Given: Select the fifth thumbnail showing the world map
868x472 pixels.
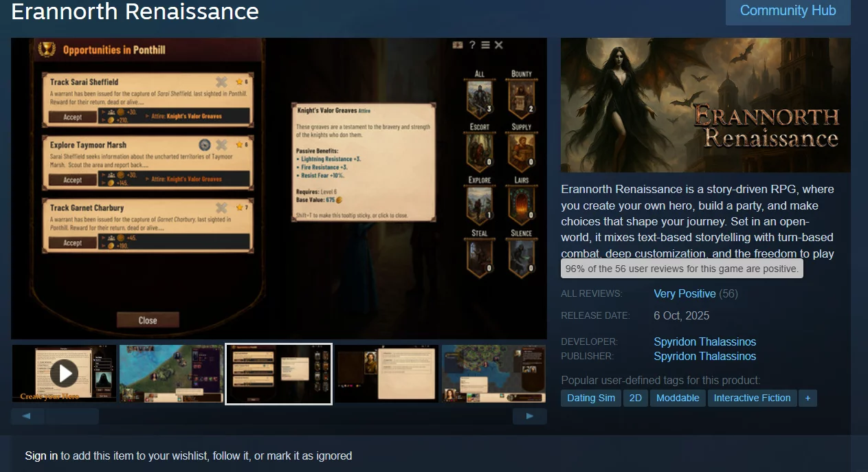Looking at the screenshot, I should 493,373.
